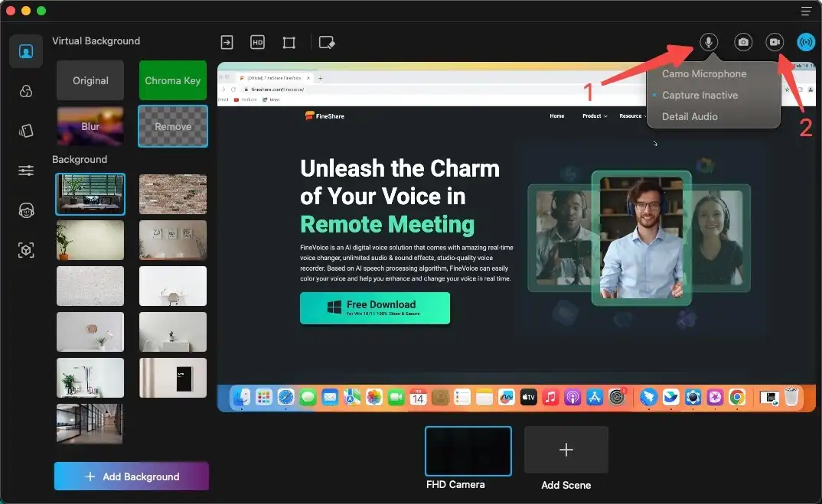
Task: Close the browser tab in shared screen
Action: click(308, 78)
